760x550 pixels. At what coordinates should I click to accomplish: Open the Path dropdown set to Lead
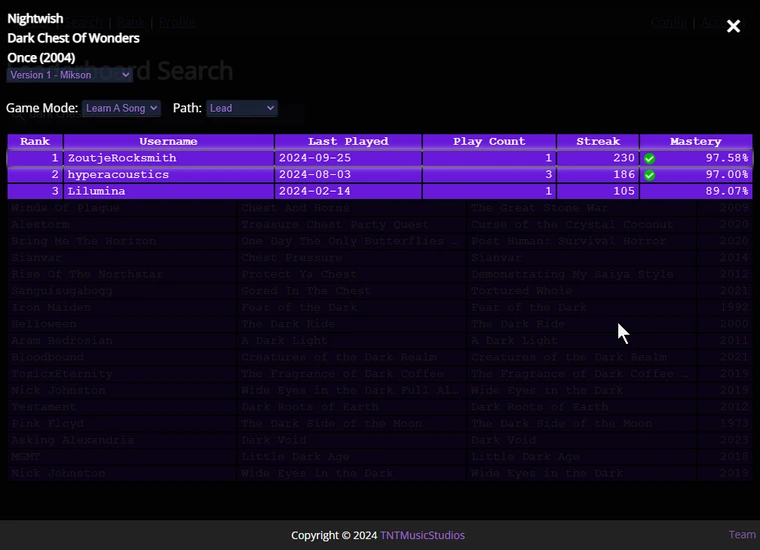point(241,108)
